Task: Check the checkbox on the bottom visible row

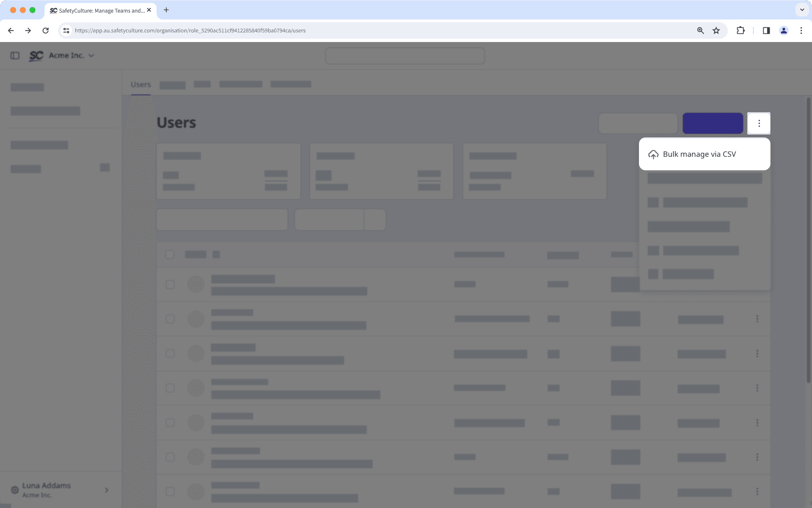Action: click(170, 491)
